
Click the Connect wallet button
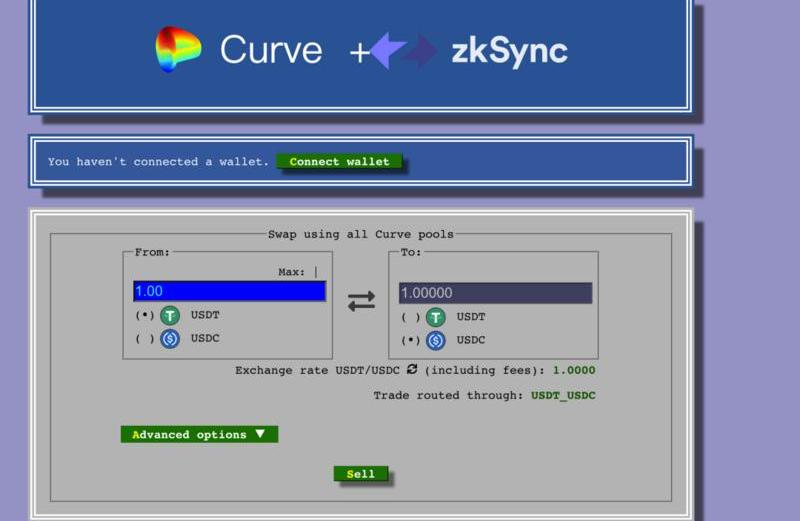click(x=339, y=162)
